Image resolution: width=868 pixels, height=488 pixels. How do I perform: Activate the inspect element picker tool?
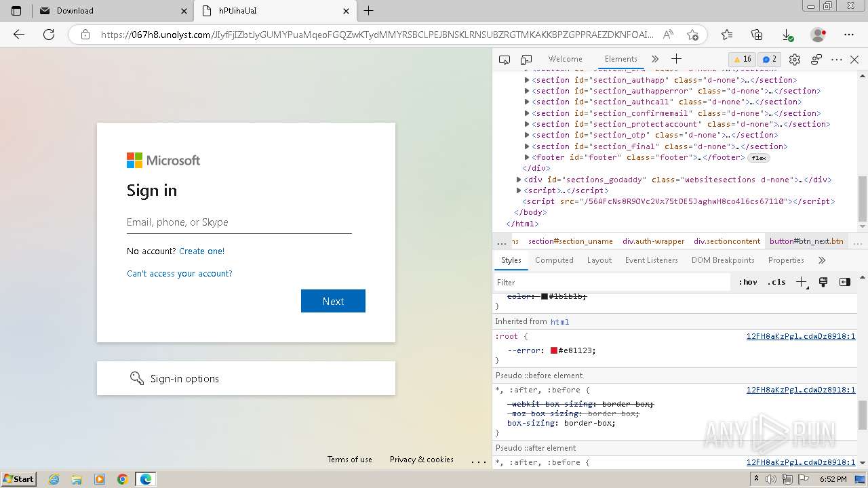pyautogui.click(x=504, y=60)
